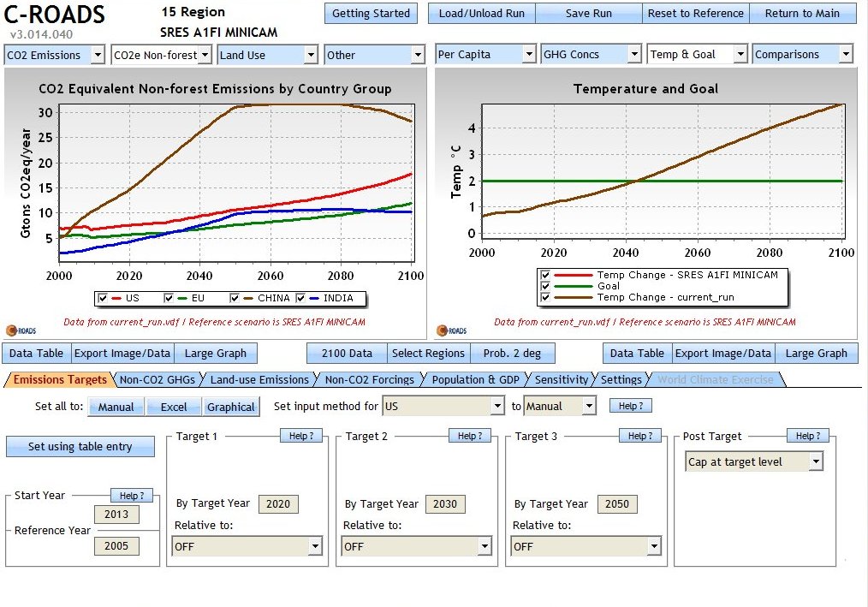Screen dimensions: 868x607
Task: Toggle the EU series checkbox
Action: pos(169,298)
